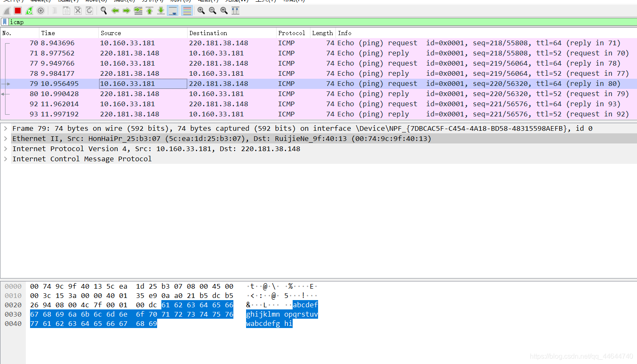
Task: Sort by the Time column header
Action: point(69,33)
